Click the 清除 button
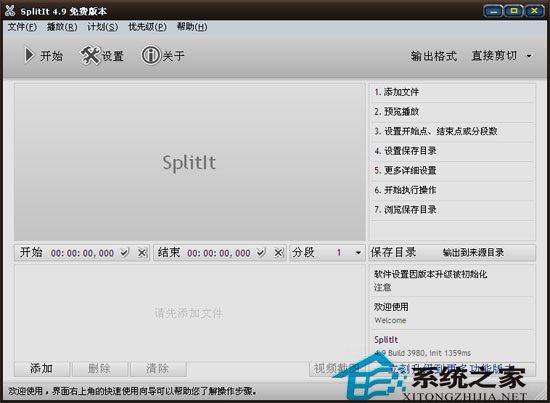This screenshot has height=403, width=550. [158, 369]
